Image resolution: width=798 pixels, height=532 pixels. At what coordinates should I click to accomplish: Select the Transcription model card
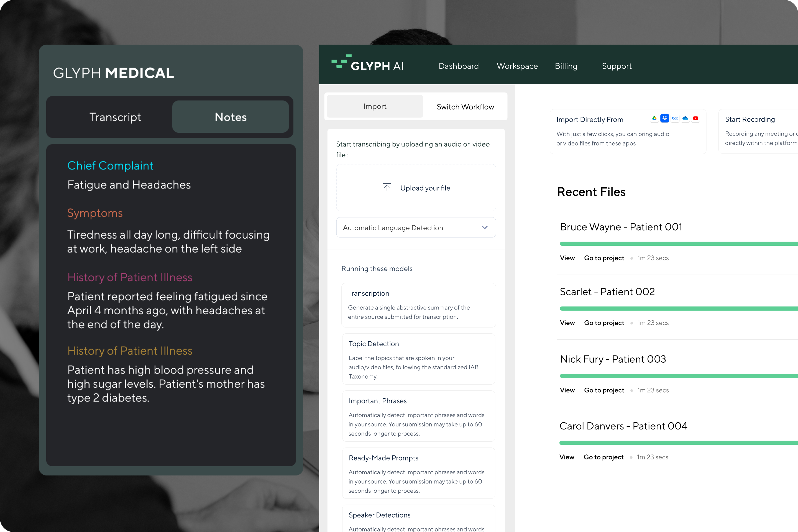[418, 305]
